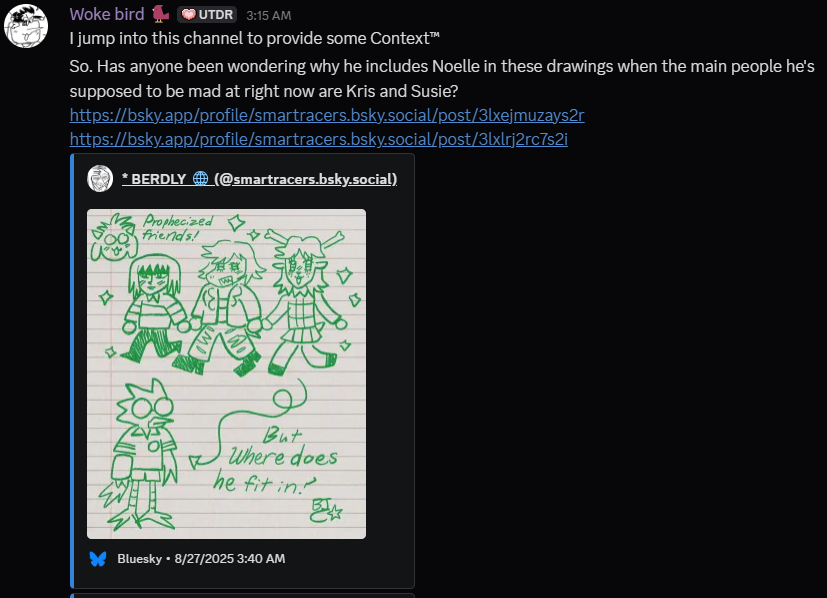827x598 pixels.
Task: Click the heart icon in UTDR tag
Action: pyautogui.click(x=188, y=15)
